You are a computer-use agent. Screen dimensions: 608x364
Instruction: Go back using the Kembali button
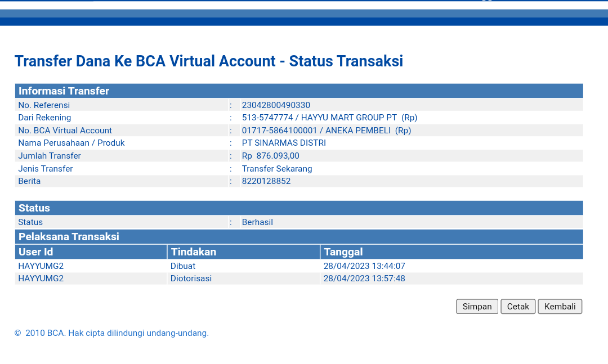point(560,307)
